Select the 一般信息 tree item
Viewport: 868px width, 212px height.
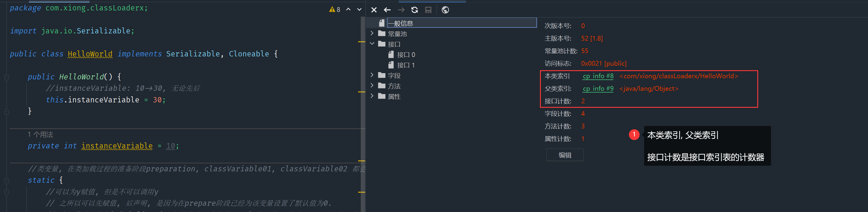point(403,23)
